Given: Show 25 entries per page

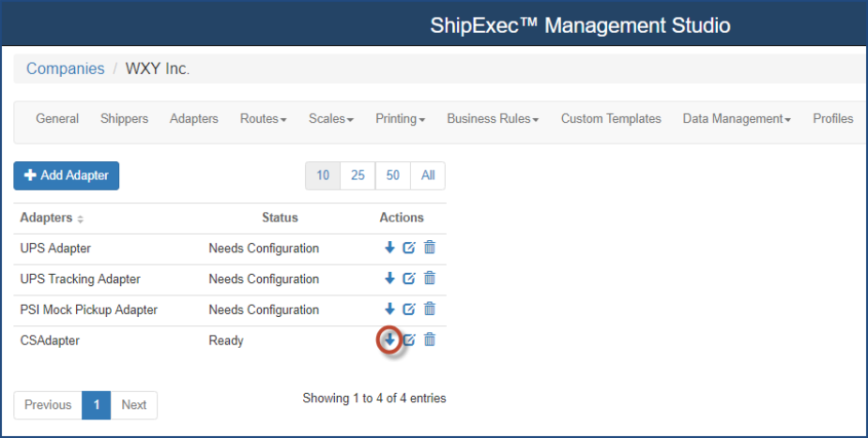Looking at the screenshot, I should tap(358, 175).
